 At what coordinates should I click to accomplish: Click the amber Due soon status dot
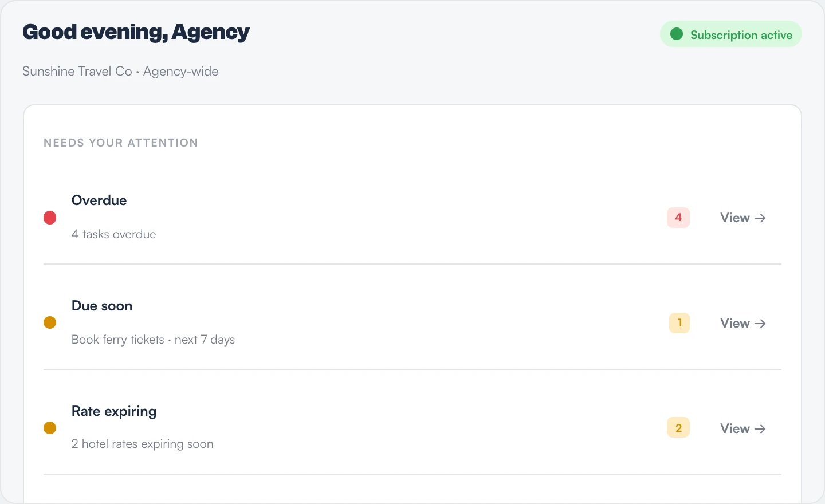(50, 322)
